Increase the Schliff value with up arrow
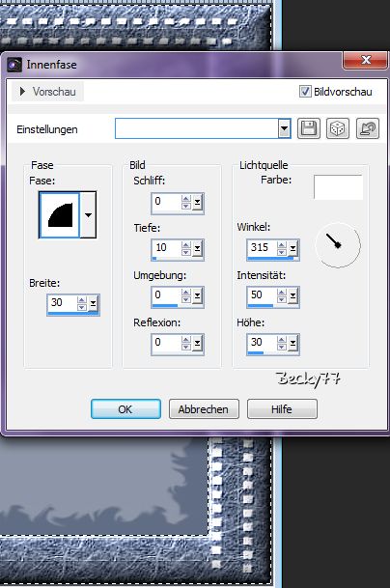The width and height of the screenshot is (390, 588). point(186,198)
